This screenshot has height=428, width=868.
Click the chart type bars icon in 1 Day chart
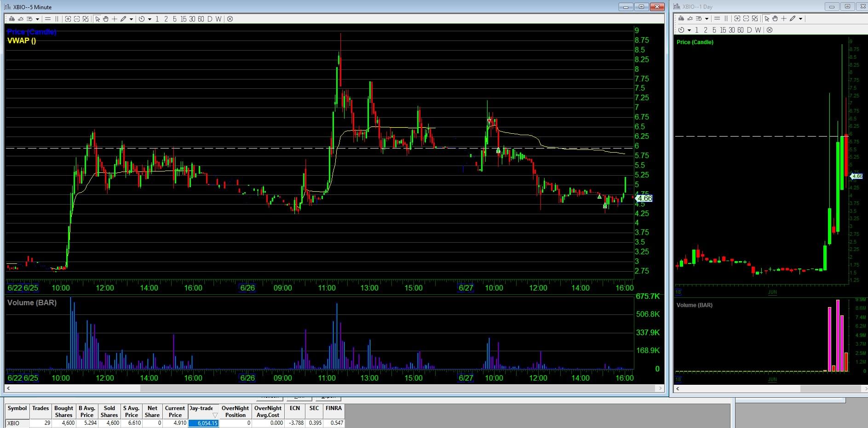[681, 19]
